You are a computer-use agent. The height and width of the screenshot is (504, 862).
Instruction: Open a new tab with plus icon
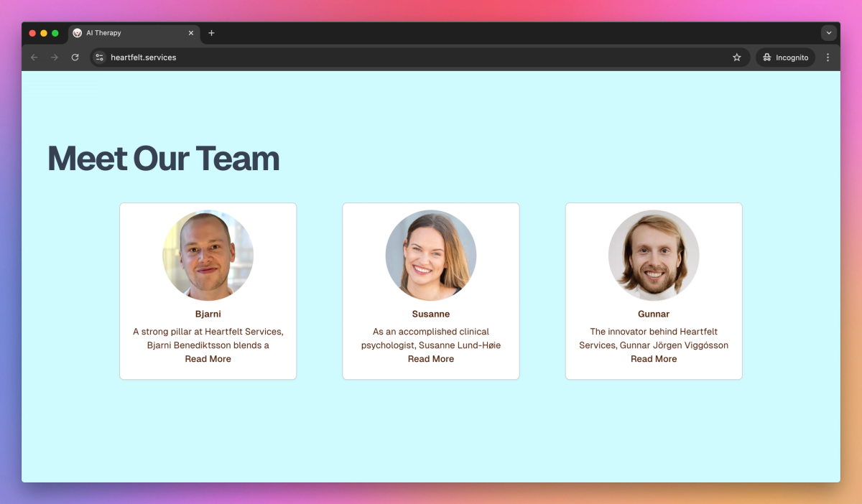pos(211,33)
